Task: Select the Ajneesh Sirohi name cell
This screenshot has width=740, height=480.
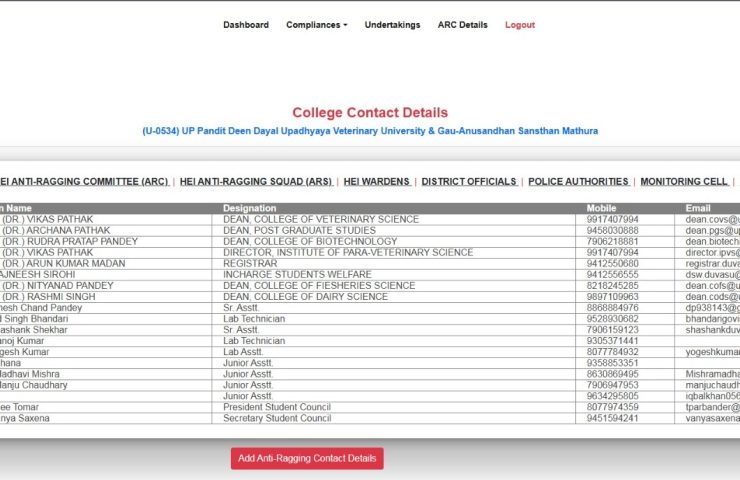Action: click(x=106, y=274)
